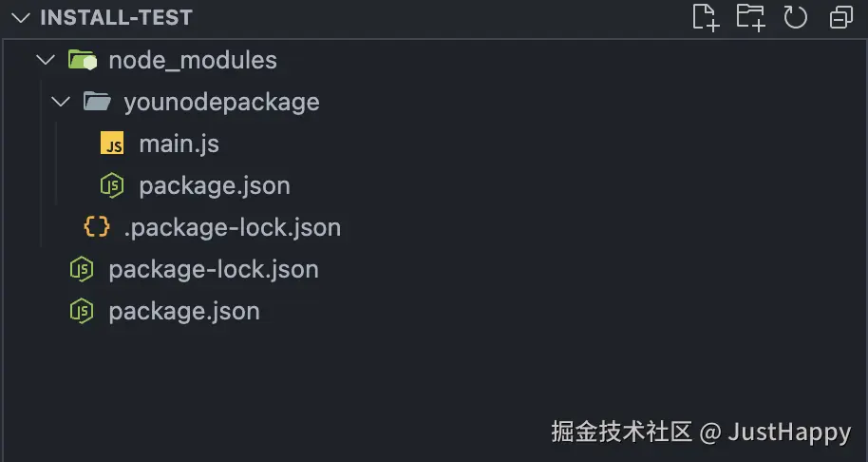Click the younodepackage open-folder icon

point(97,102)
